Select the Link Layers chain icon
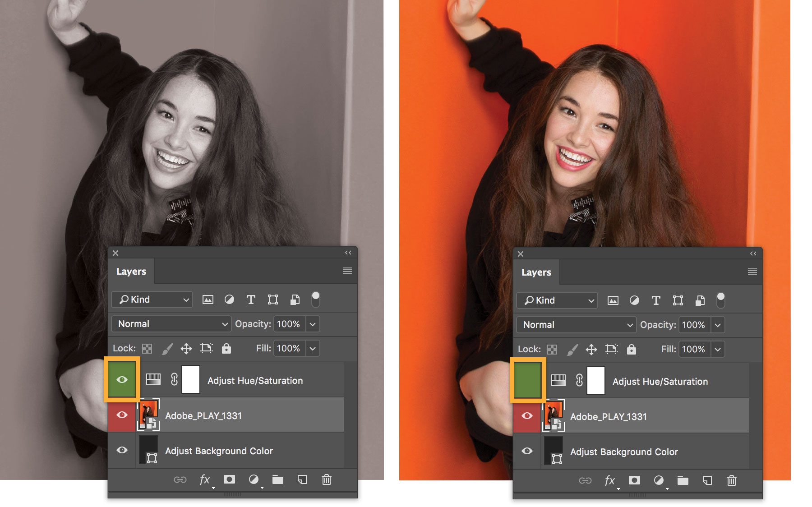 181,480
